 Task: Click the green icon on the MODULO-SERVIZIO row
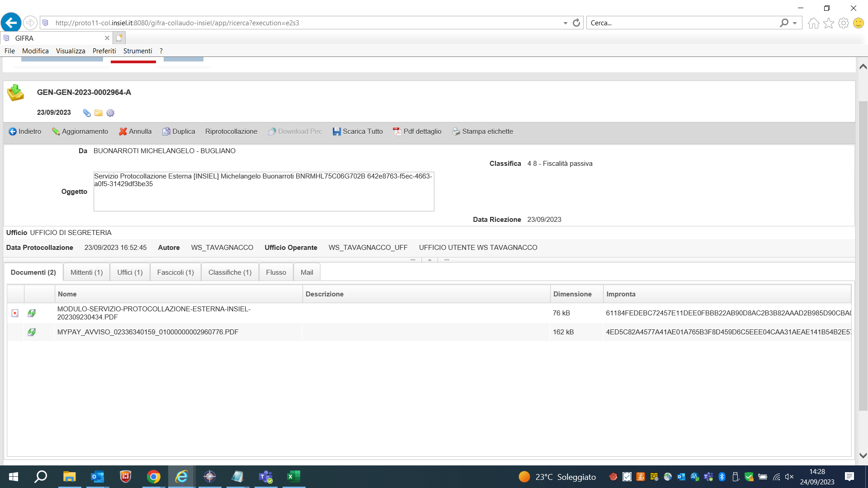32,313
